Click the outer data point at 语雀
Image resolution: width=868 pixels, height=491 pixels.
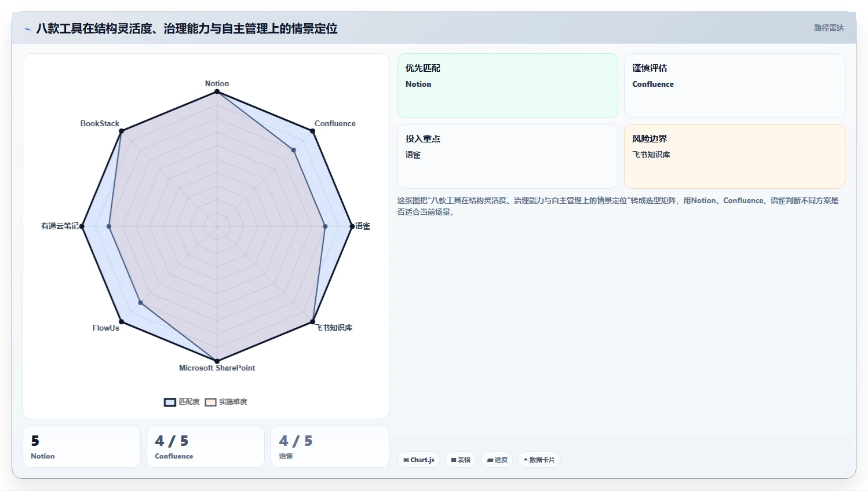coord(352,226)
